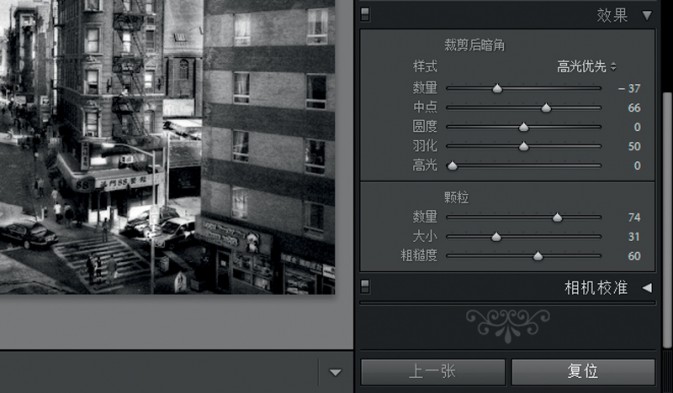This screenshot has height=393, width=673.
Task: Click the panel end ornament flourish
Action: pyautogui.click(x=508, y=325)
